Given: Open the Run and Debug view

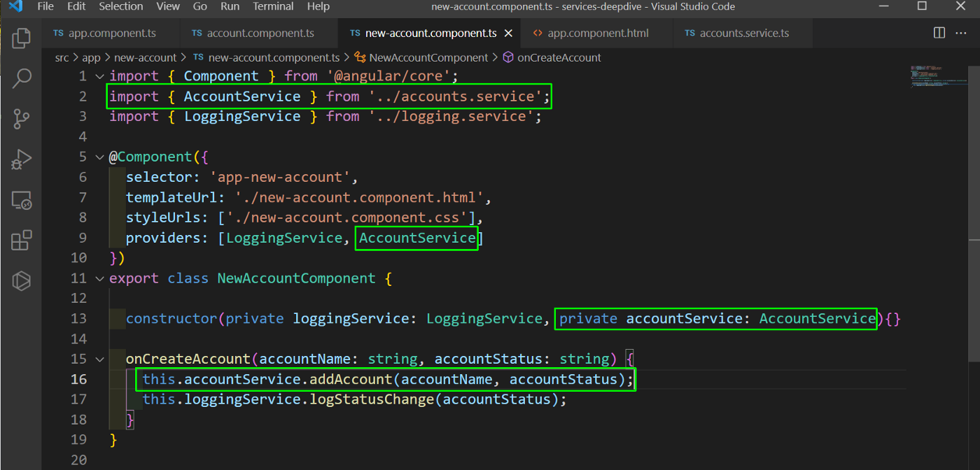Looking at the screenshot, I should point(22,159).
